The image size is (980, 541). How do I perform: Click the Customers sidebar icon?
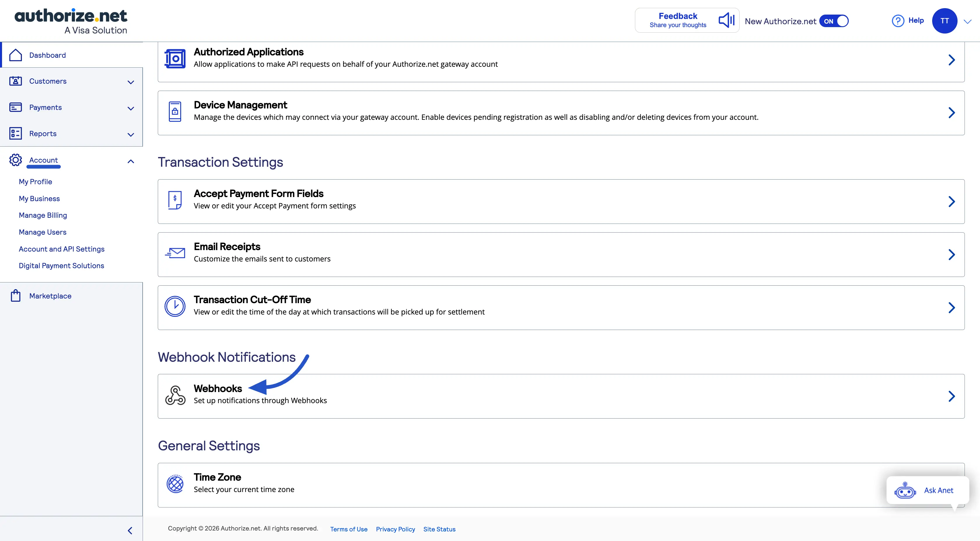pos(15,81)
